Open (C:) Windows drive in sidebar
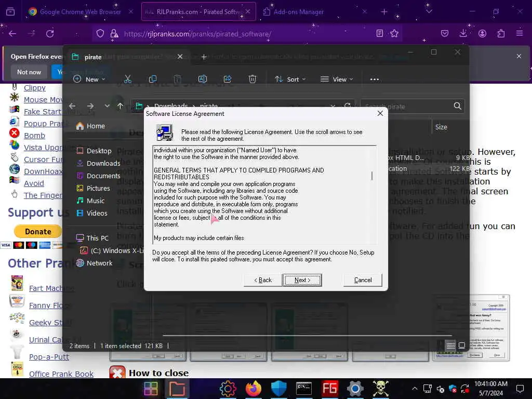Image resolution: width=532 pixels, height=399 pixels. 112,251
